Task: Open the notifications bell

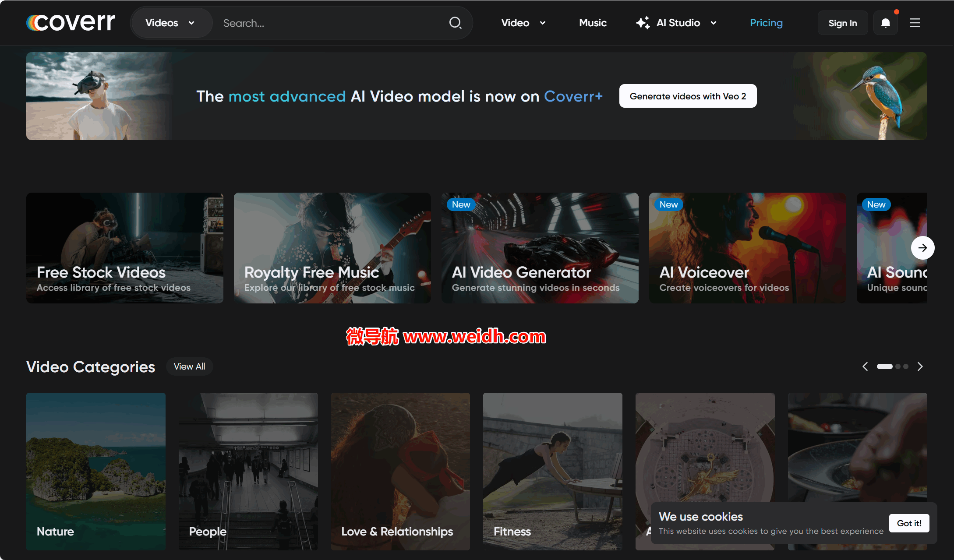Action: [885, 23]
